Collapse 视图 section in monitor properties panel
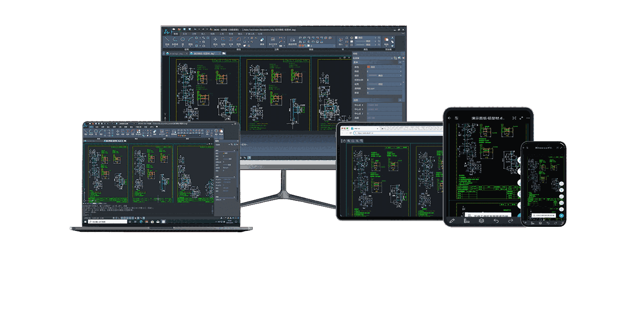Viewport: 644px width, 318px height. coord(400,100)
